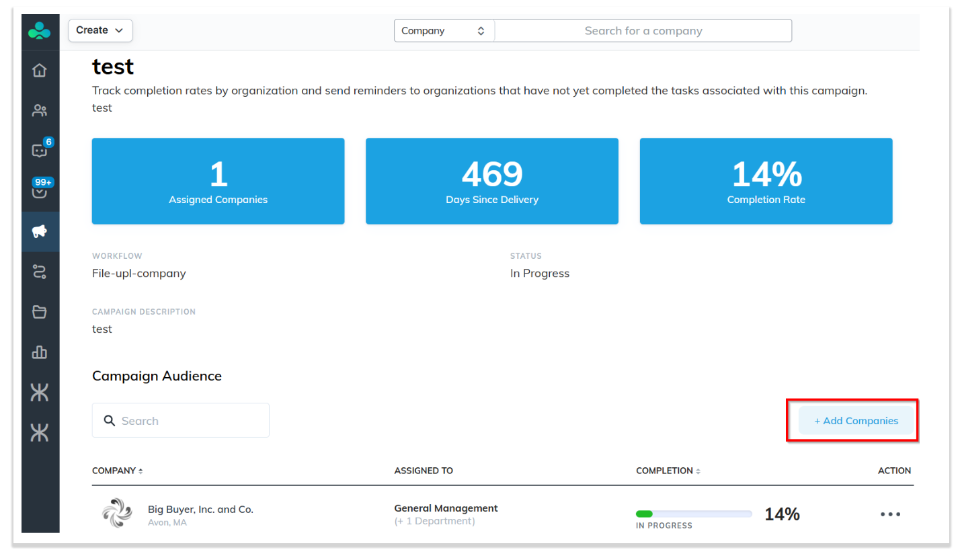Open the Create dropdown
The width and height of the screenshot is (960, 560).
tap(100, 30)
